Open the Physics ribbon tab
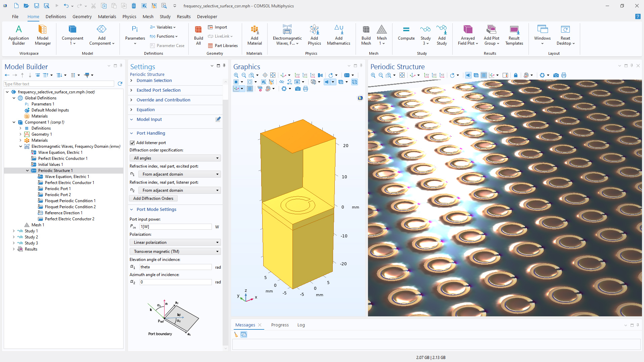The image size is (644, 362). click(129, 16)
